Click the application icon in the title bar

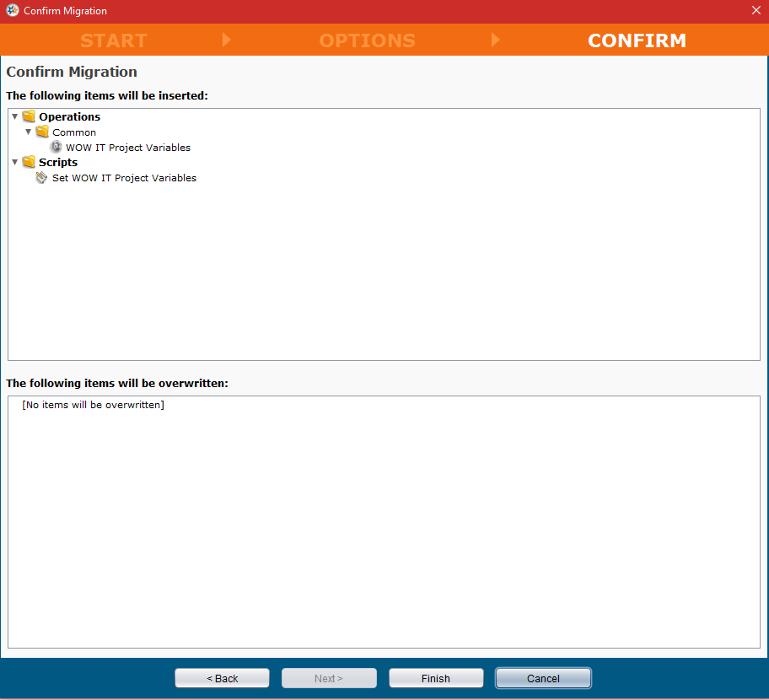pos(12,11)
